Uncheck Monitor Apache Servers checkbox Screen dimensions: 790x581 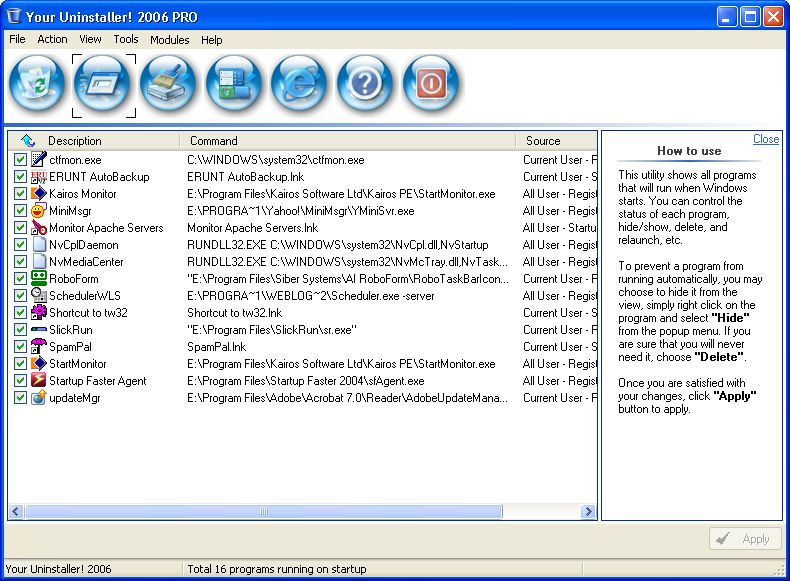coord(20,228)
